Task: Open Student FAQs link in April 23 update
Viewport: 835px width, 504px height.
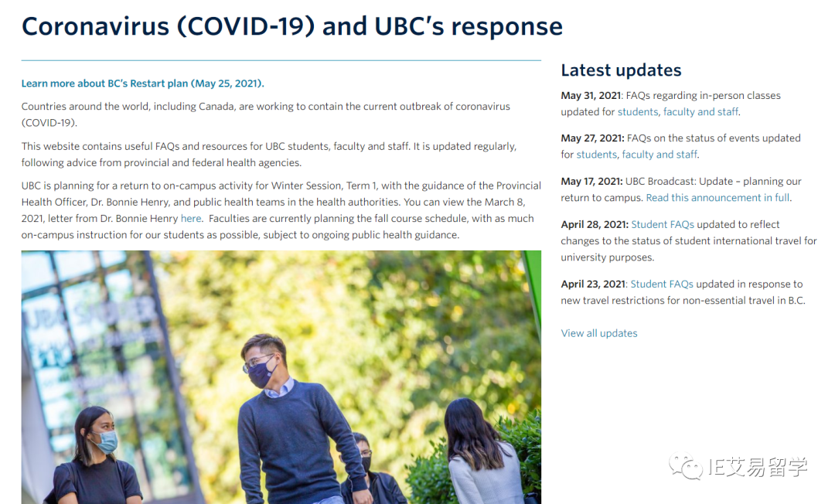Action: [662, 284]
